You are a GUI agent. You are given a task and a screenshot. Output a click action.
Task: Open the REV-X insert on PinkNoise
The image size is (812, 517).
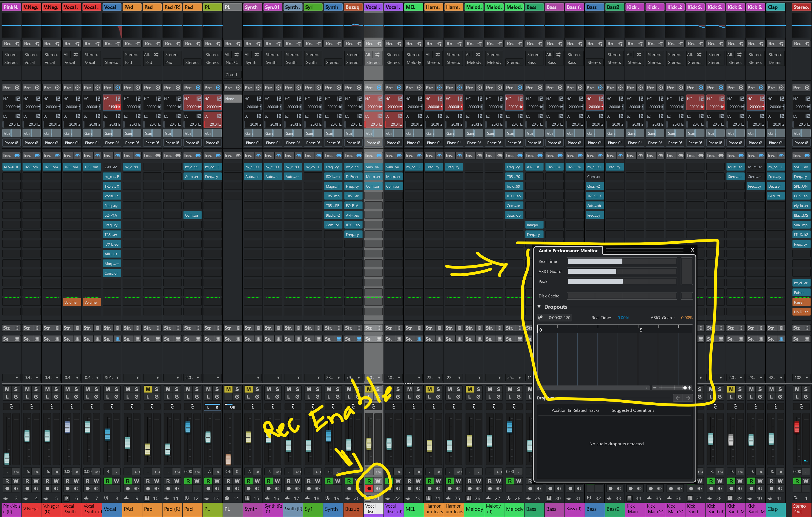pyautogui.click(x=11, y=167)
